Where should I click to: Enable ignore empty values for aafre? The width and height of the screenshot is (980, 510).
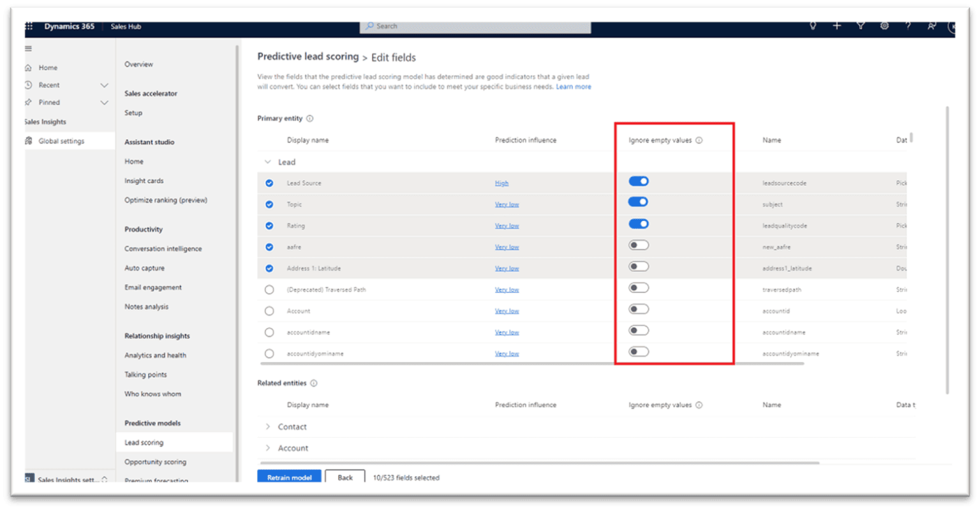click(638, 246)
